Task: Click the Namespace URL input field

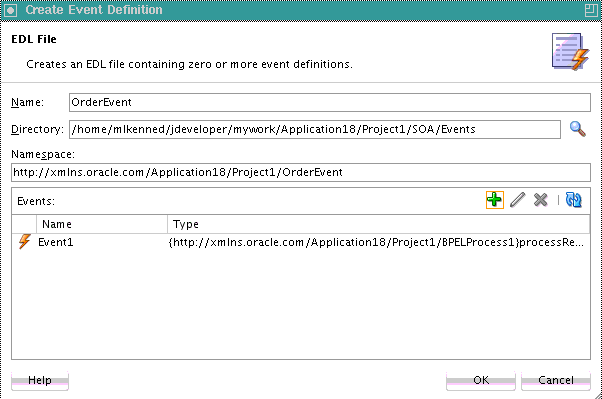Action: point(301,172)
